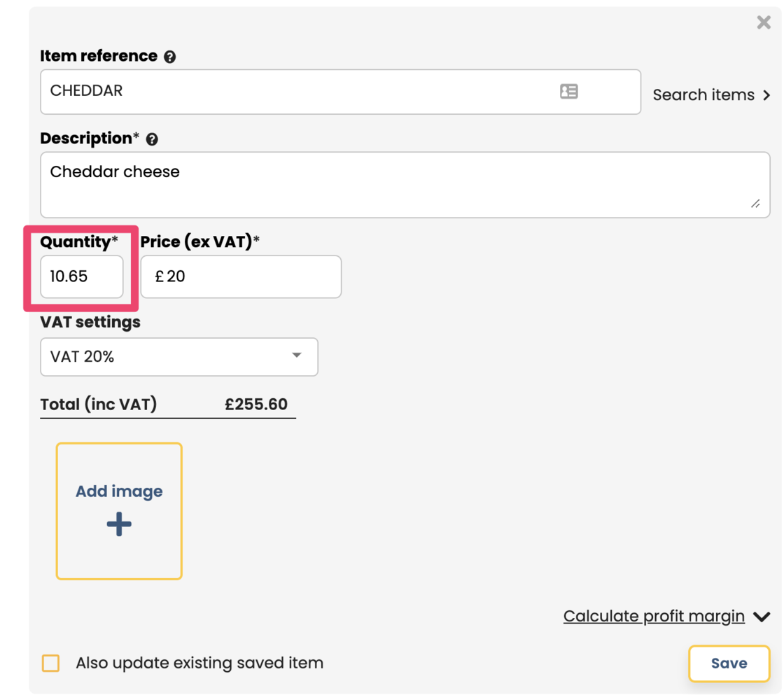Click the arrow next to Search items
Viewport: 784px width, 695px height.
(766, 95)
